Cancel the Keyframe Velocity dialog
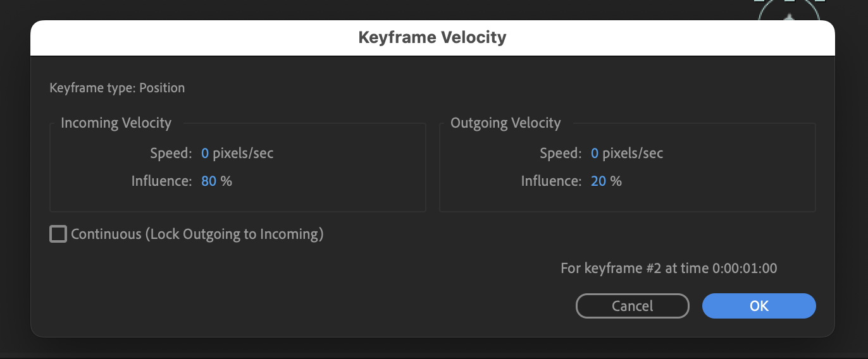Viewport: 868px width, 359px height. coord(632,306)
